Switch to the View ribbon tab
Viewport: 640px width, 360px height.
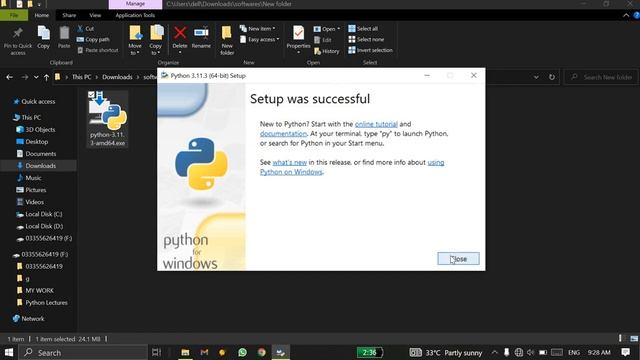(95, 15)
